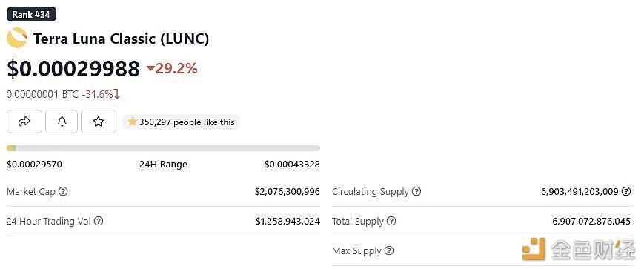Click the 24H Range label

[x=163, y=165]
